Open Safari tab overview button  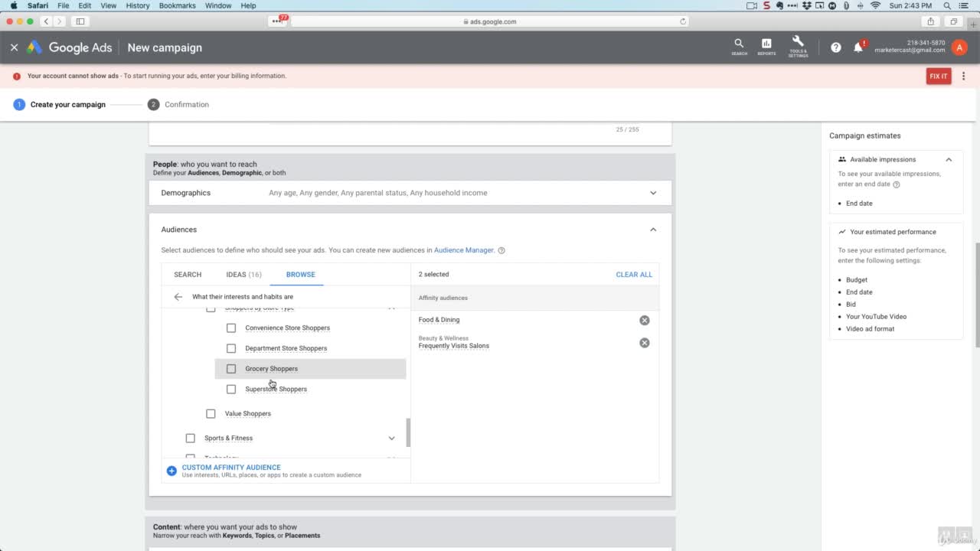954,21
